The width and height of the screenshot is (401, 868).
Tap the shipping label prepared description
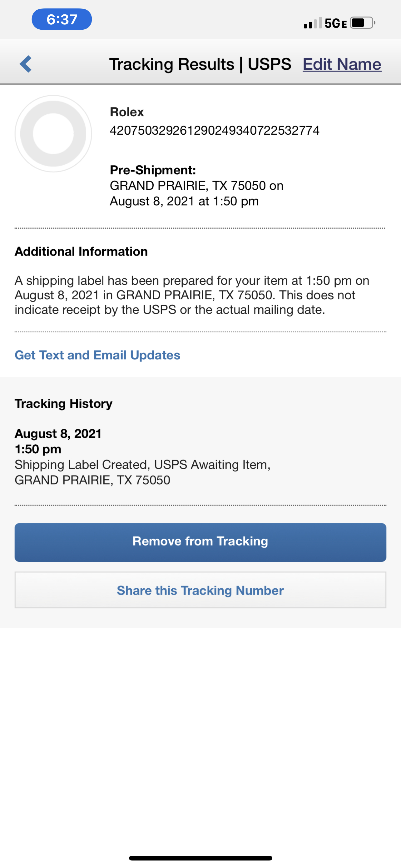pyautogui.click(x=192, y=295)
